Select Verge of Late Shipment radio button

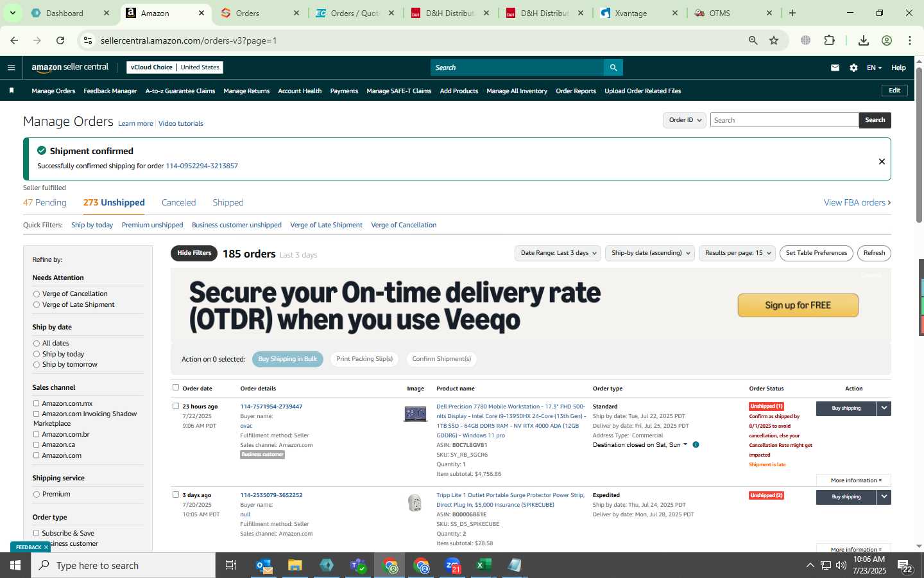click(37, 305)
